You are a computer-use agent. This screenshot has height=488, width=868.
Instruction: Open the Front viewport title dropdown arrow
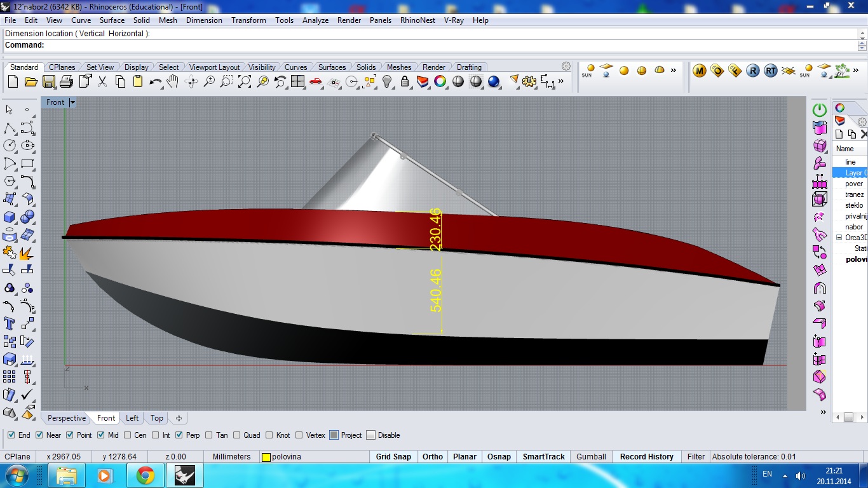(x=72, y=102)
